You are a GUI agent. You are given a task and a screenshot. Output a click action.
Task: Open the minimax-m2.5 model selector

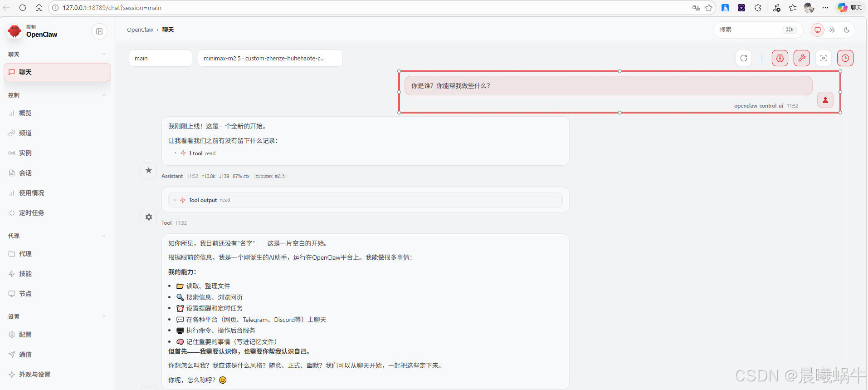click(270, 58)
